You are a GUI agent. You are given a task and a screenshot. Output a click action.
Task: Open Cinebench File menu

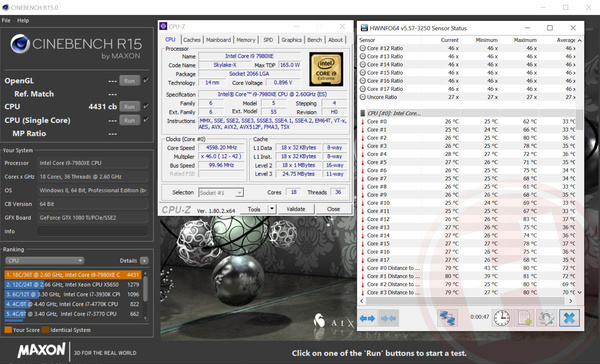click(6, 20)
